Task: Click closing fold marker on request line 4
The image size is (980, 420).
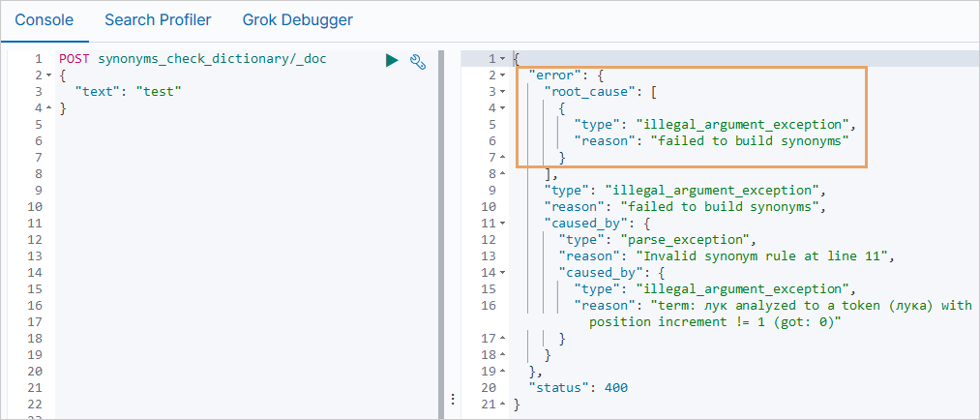Action: [x=48, y=108]
